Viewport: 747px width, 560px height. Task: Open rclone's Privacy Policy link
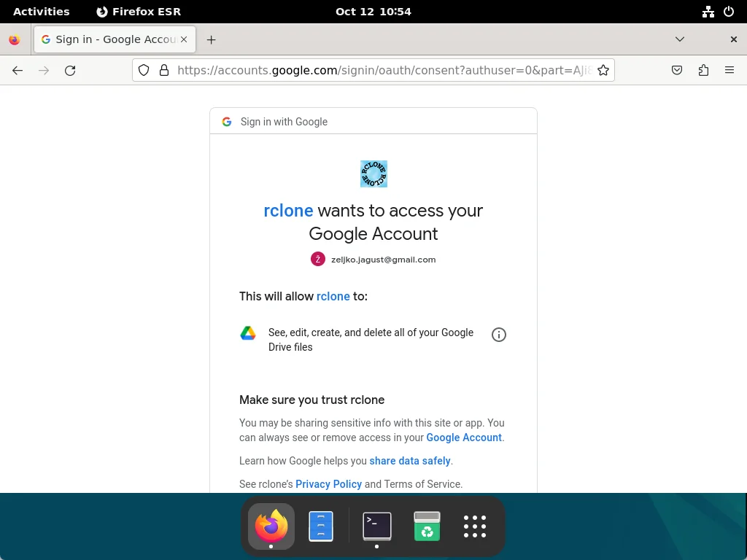tap(329, 484)
